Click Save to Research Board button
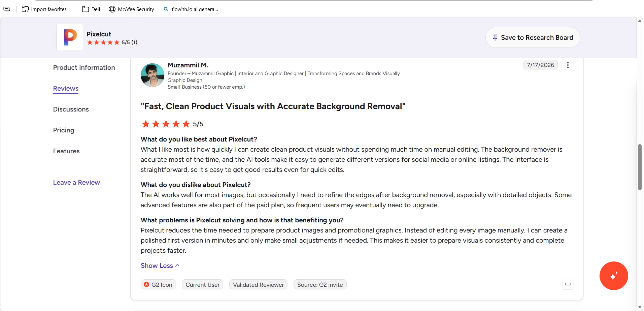 point(533,37)
